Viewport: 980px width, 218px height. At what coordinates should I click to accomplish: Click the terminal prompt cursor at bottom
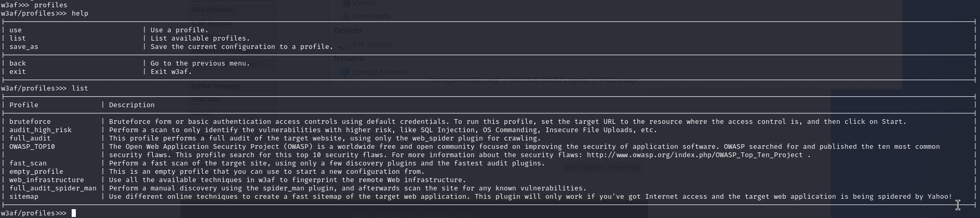(x=74, y=213)
